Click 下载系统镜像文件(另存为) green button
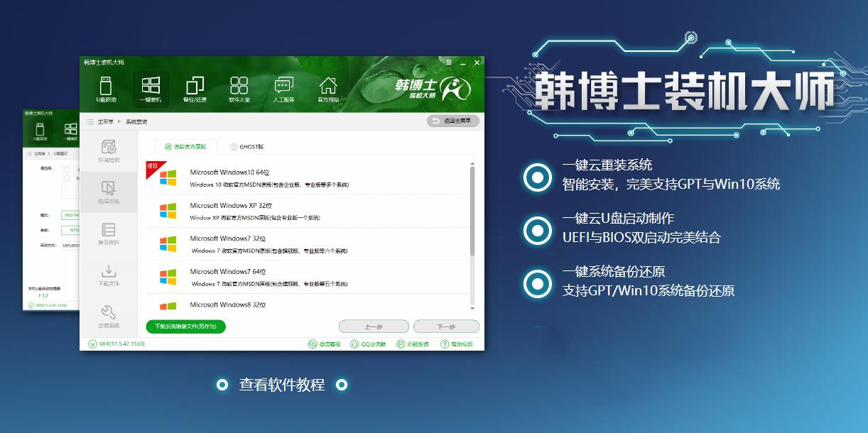The height and width of the screenshot is (433, 868). (185, 327)
